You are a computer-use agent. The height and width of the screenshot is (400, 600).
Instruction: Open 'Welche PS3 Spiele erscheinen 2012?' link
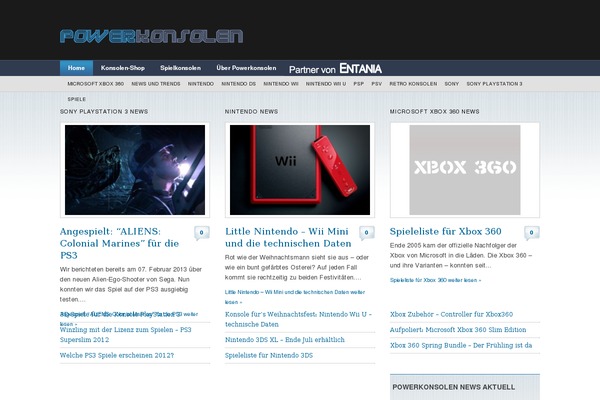[117, 355]
